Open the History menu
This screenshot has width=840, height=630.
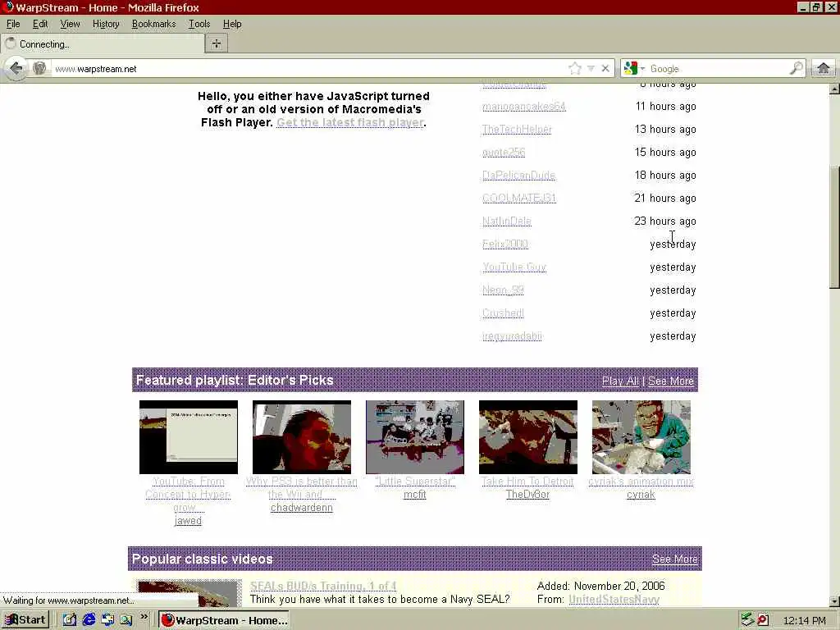[106, 24]
